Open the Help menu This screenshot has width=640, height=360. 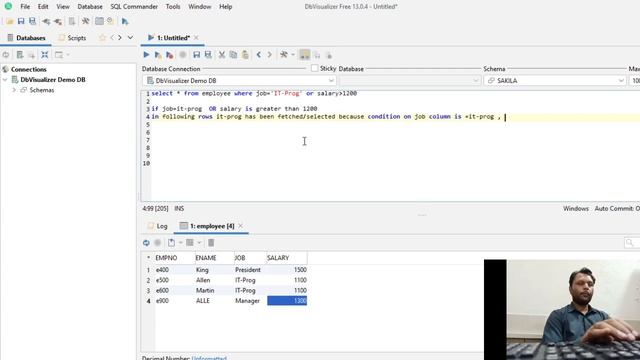click(225, 7)
